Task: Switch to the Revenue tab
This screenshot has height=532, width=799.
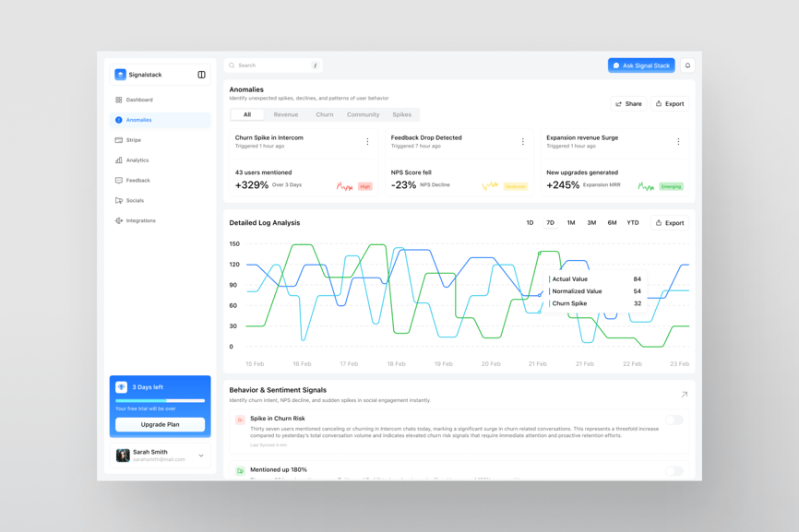Action: (x=285, y=115)
